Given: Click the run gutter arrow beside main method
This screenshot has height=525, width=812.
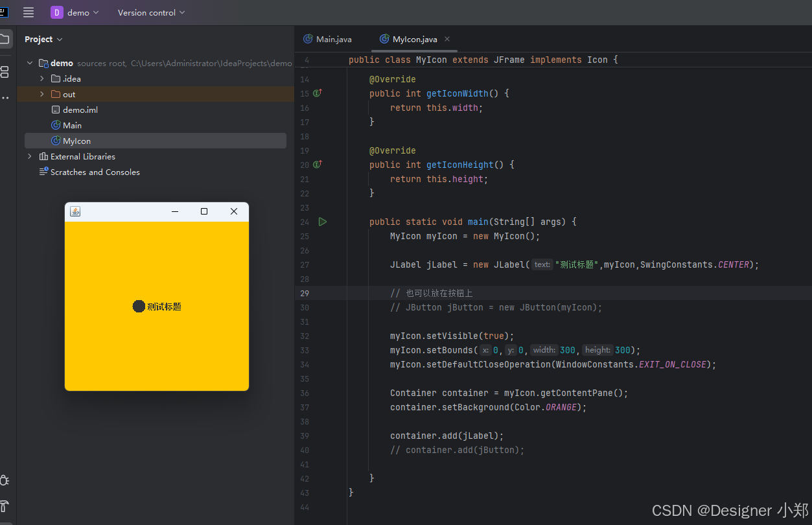Looking at the screenshot, I should point(323,222).
